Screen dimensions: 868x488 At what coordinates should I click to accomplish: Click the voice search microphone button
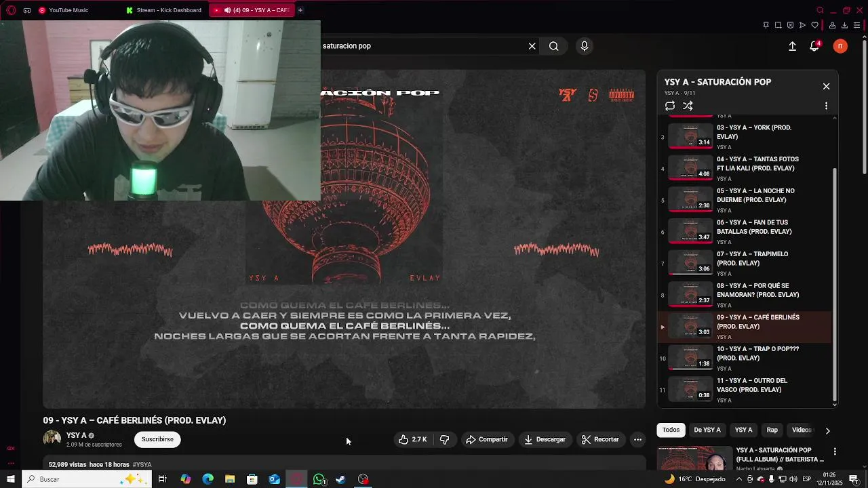point(585,46)
